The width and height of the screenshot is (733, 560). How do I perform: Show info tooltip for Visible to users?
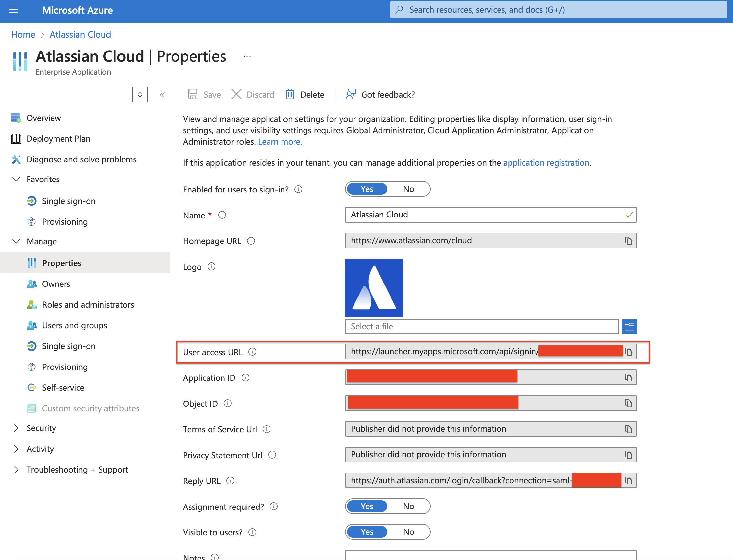[x=252, y=532]
